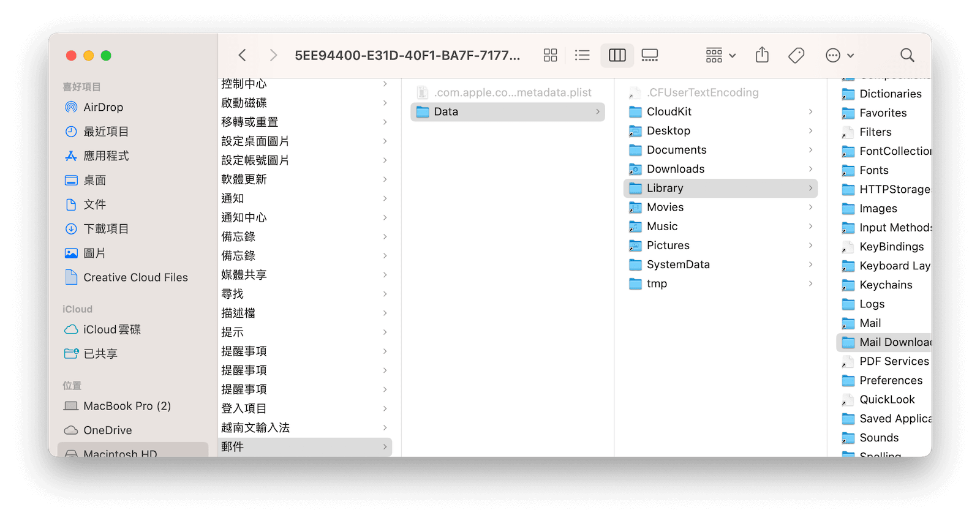Select the Filters alias item

884,132
